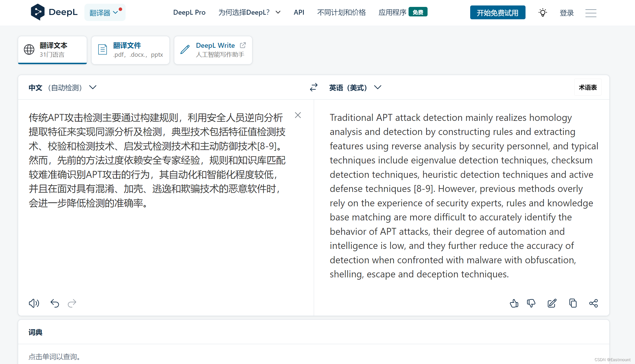This screenshot has width=635, height=364.
Task: Open the DeepL Write tab
Action: [213, 50]
